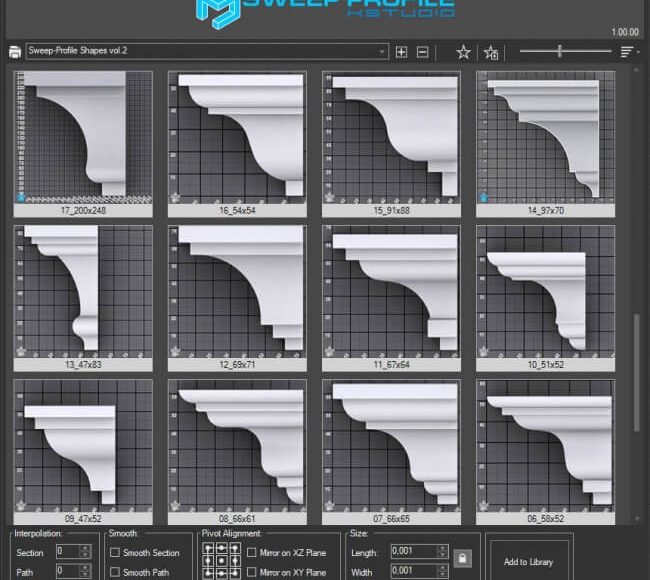This screenshot has width=650, height=580.
Task: Open the Sweep-Profile Shapes vol.2 library dropdown
Action: point(207,51)
